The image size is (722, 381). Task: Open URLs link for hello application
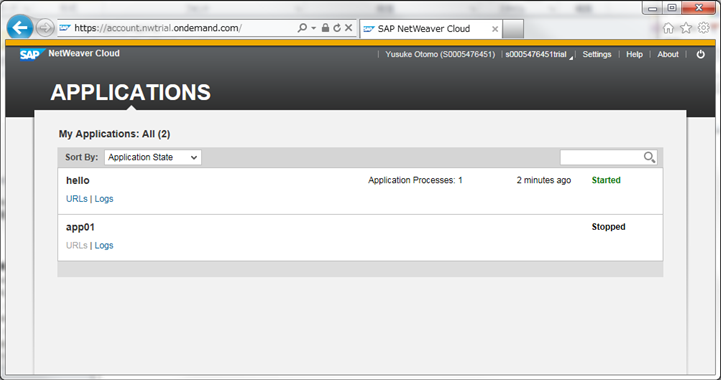click(x=76, y=199)
